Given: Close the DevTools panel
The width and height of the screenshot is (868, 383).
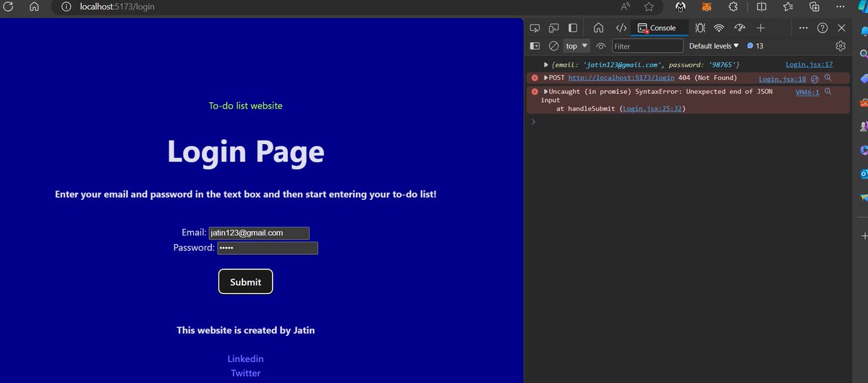Looking at the screenshot, I should pyautogui.click(x=841, y=28).
